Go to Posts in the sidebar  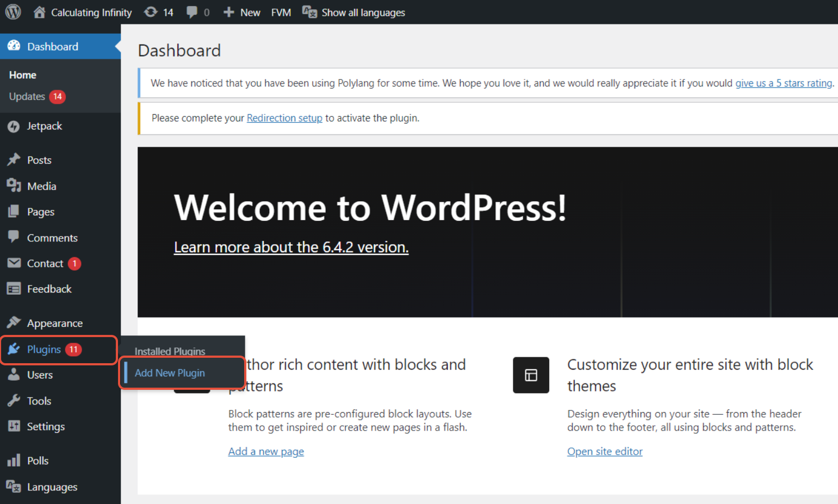point(39,160)
